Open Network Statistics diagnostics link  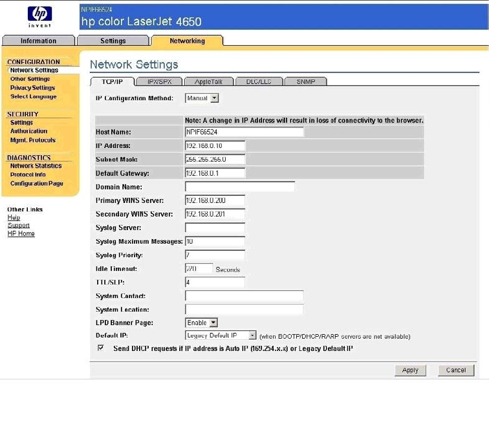click(x=36, y=166)
